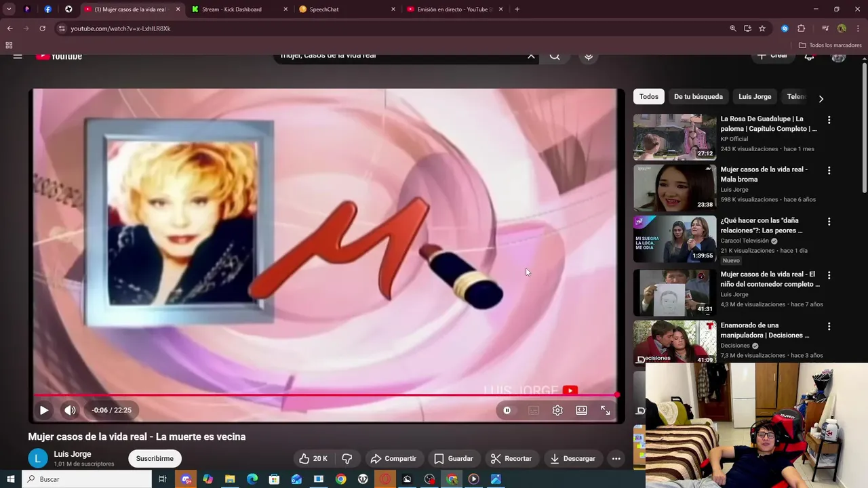The width and height of the screenshot is (868, 488).
Task: Open the Opera browser taskbar icon
Action: (x=385, y=479)
